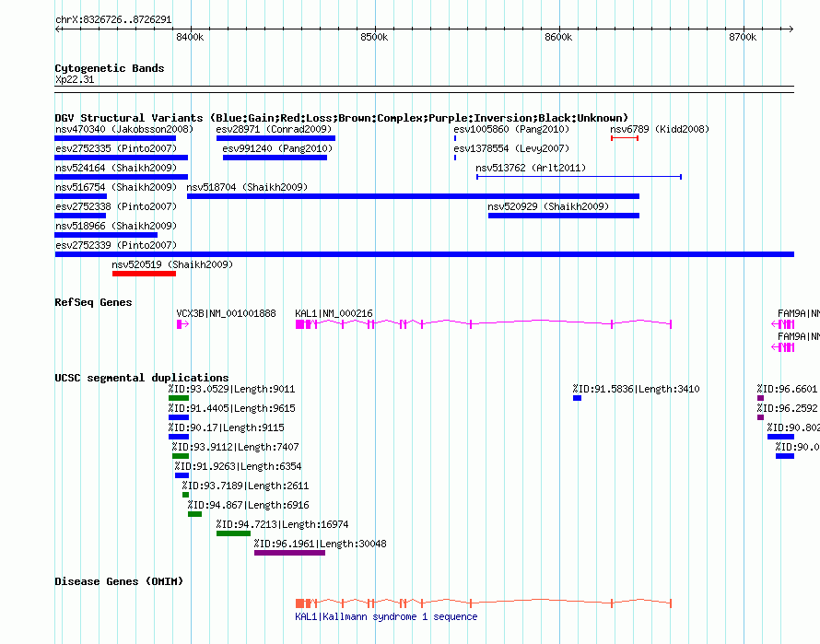The image size is (820, 644).
Task: Click duplication %ID:94.7213|Length:16974 label
Action: click(283, 524)
